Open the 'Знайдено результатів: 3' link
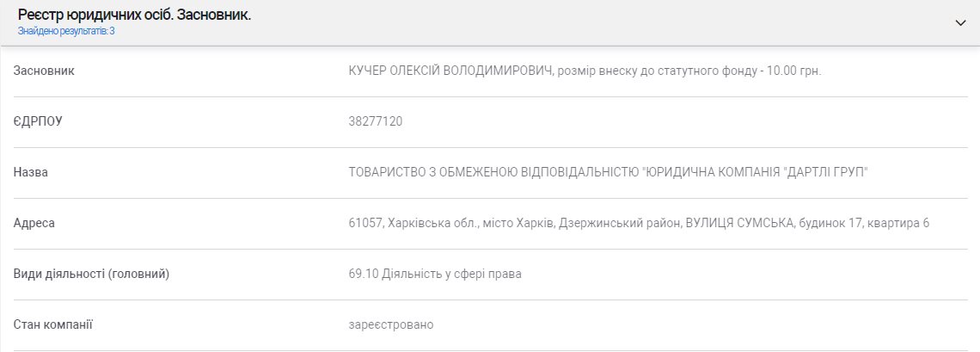Viewport: 980px width, 352px height. tap(66, 31)
